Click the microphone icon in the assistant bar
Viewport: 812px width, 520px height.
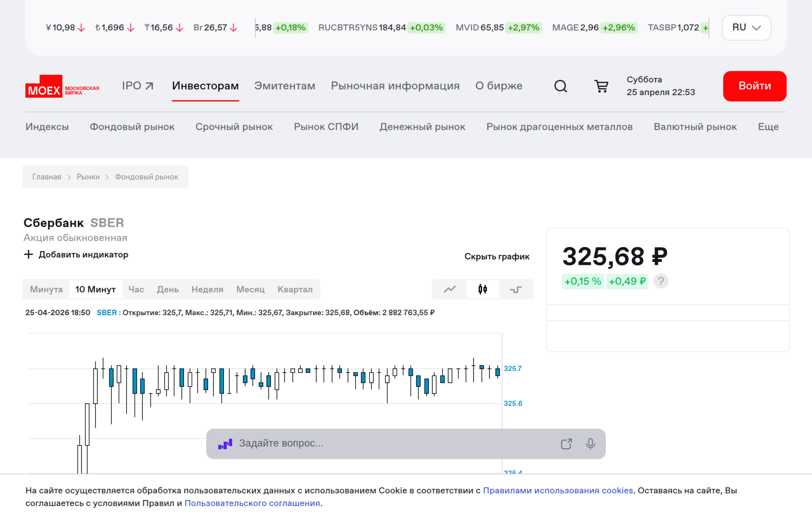[x=590, y=444]
